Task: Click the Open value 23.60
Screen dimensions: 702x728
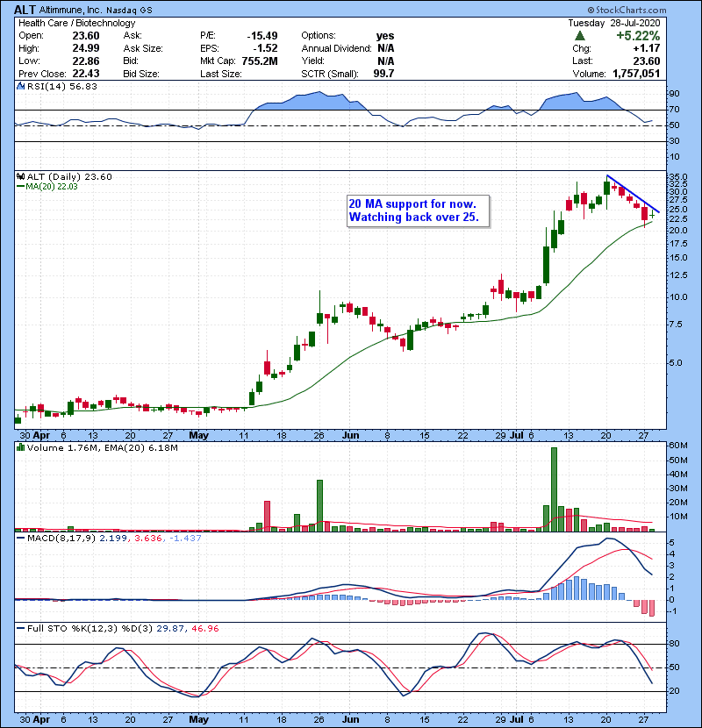Action: [x=86, y=36]
